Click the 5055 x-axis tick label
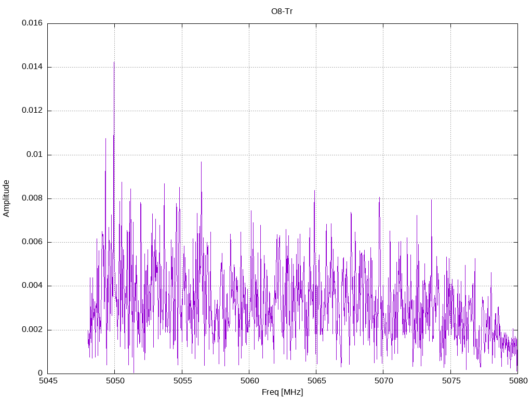 tap(182, 381)
